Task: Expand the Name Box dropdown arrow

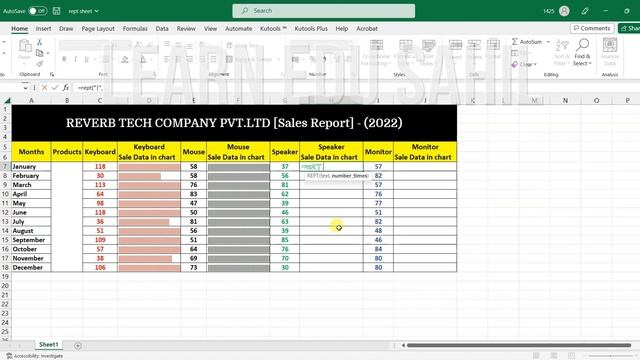Action: [25, 88]
